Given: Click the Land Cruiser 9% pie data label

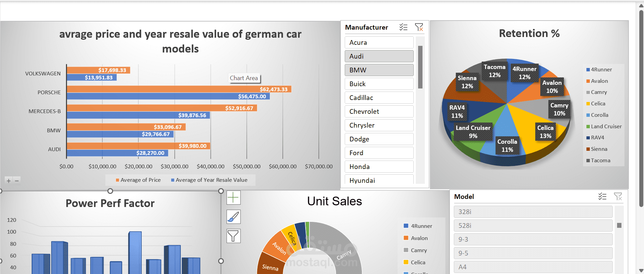Looking at the screenshot, I should coord(473,132).
